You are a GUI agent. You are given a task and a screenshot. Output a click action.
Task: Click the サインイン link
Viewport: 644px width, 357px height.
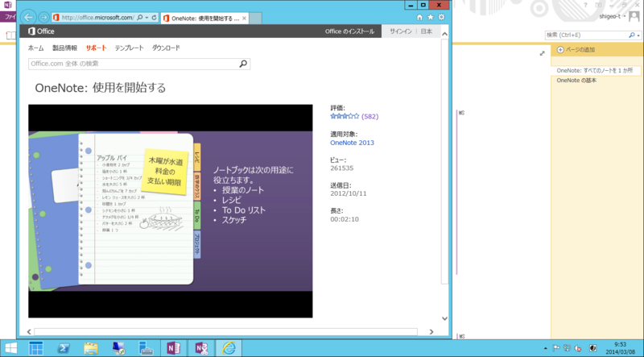[401, 31]
